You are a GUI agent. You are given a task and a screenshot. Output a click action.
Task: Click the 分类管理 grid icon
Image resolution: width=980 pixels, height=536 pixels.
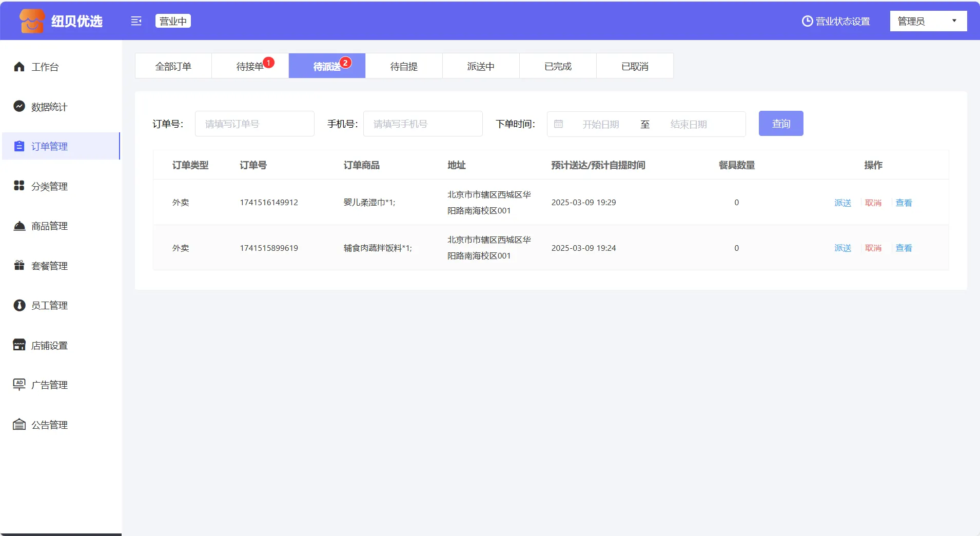[x=19, y=186]
